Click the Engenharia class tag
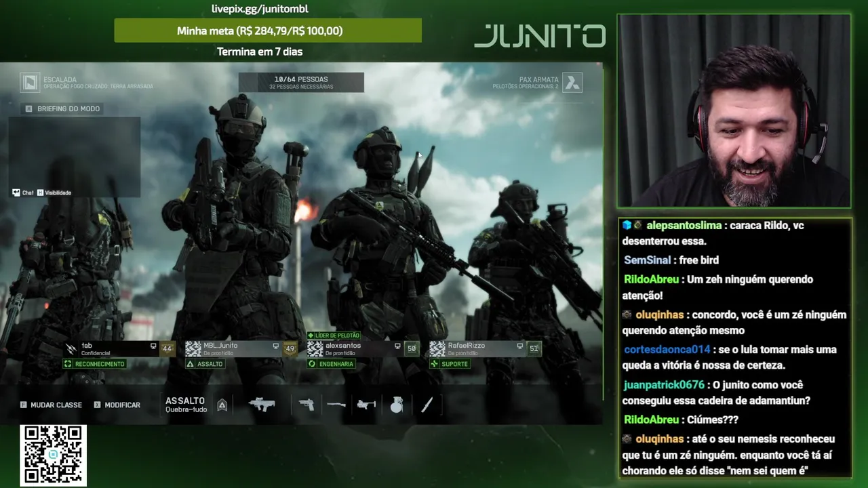868x488 pixels. (x=331, y=364)
